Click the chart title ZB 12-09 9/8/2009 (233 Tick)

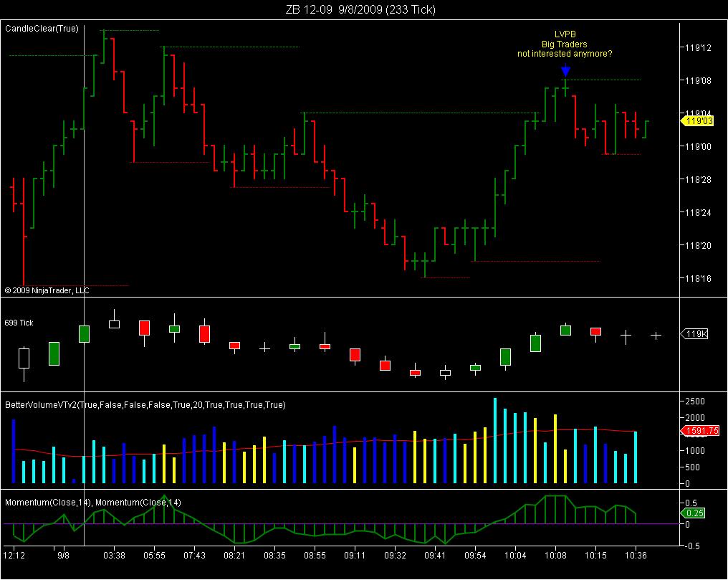360,9
